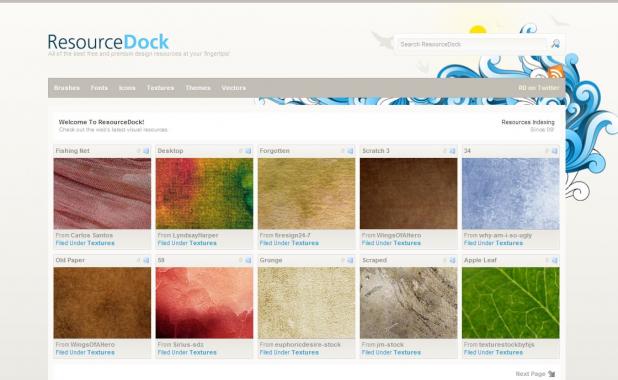Image resolution: width=618 pixels, height=380 pixels.
Task: Click the blue icon on the 08 card
Action: point(248,260)
